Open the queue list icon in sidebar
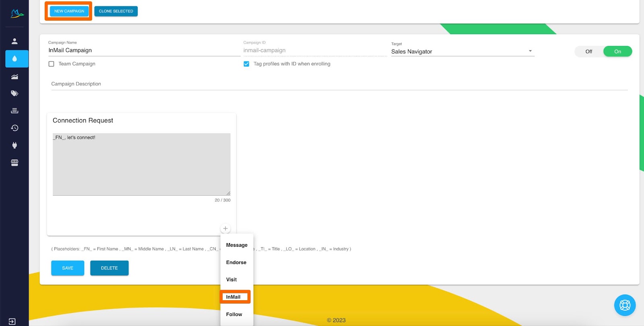Image resolution: width=644 pixels, height=326 pixels. pyautogui.click(x=14, y=111)
